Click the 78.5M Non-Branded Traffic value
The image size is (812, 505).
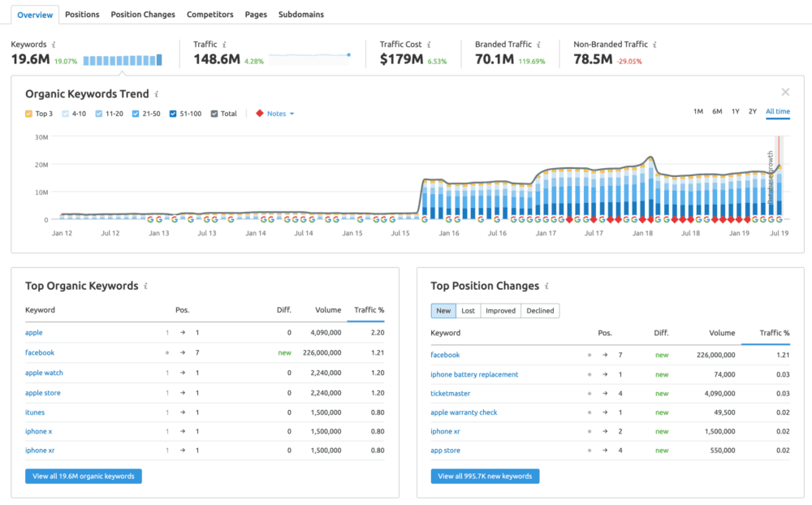[x=593, y=59]
